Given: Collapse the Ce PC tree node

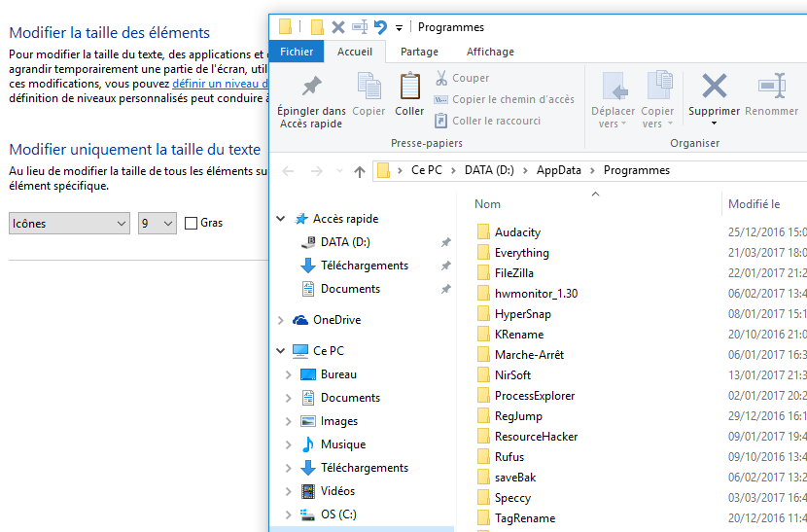Looking at the screenshot, I should click(280, 351).
